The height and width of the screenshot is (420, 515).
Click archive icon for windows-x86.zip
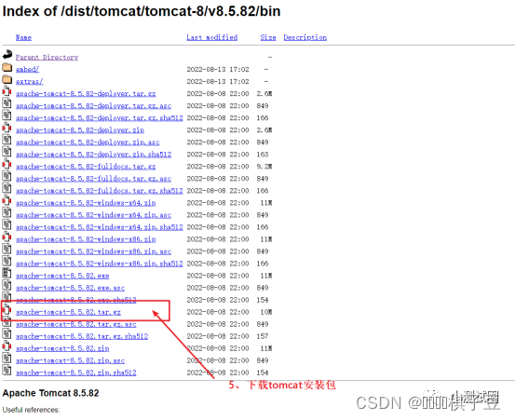pos(7,237)
